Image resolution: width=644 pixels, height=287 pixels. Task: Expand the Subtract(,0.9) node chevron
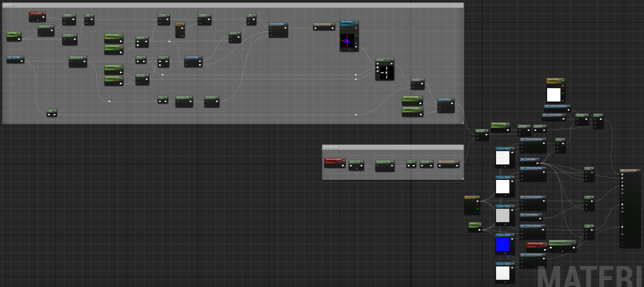tap(85, 58)
